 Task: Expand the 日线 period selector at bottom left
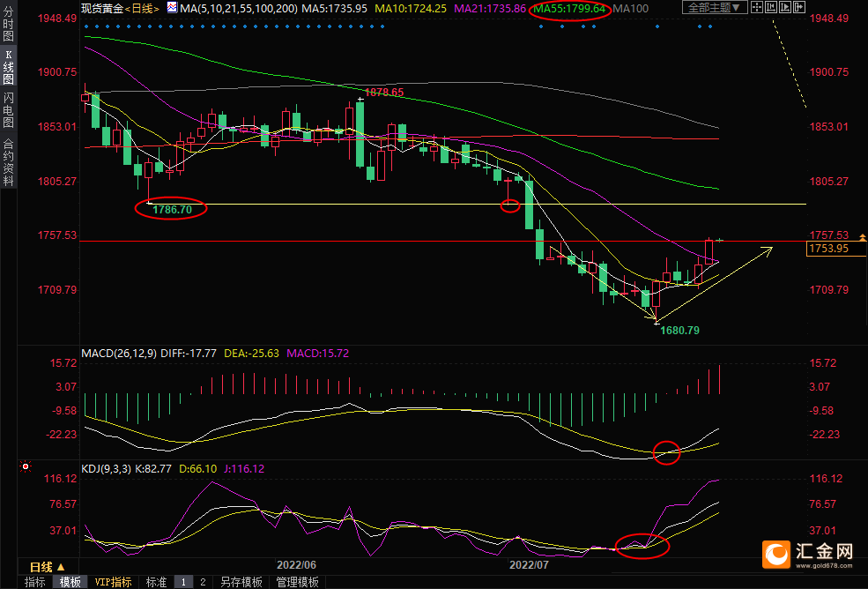point(41,567)
